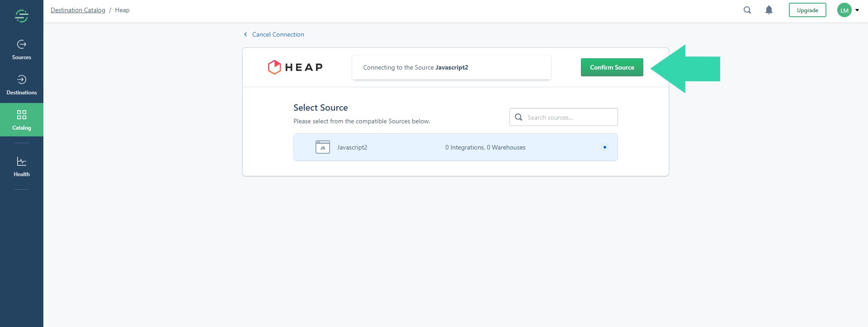Image resolution: width=868 pixels, height=327 pixels.
Task: Click the Heap destination logo
Action: coord(295,67)
